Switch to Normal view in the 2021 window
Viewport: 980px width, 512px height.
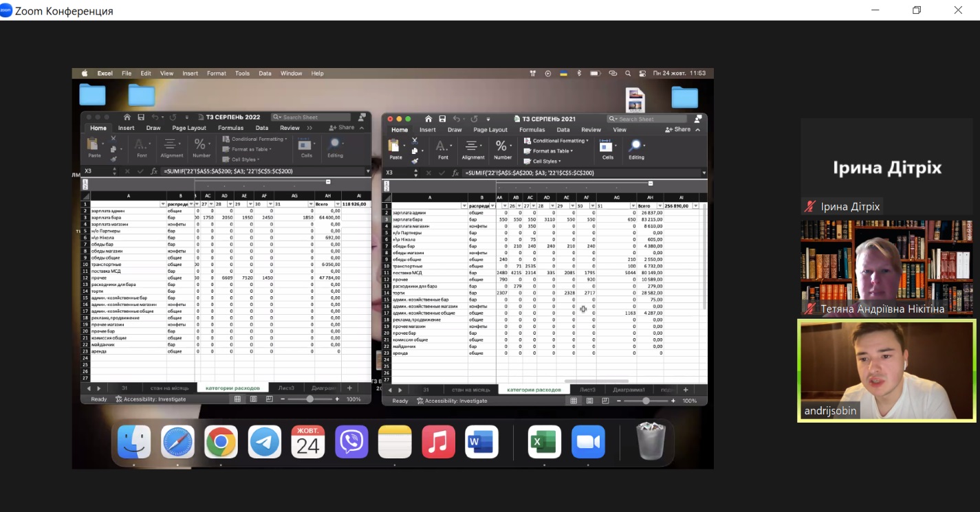pos(575,401)
